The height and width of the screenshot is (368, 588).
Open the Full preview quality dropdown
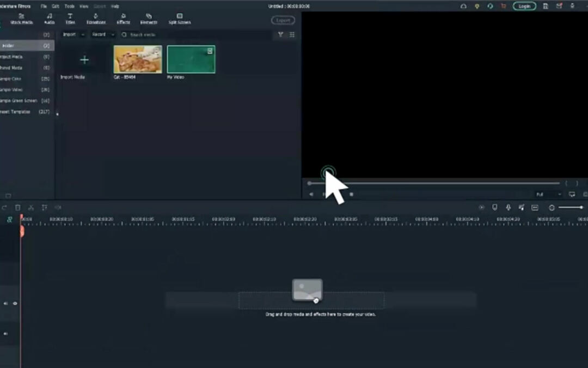(x=548, y=194)
